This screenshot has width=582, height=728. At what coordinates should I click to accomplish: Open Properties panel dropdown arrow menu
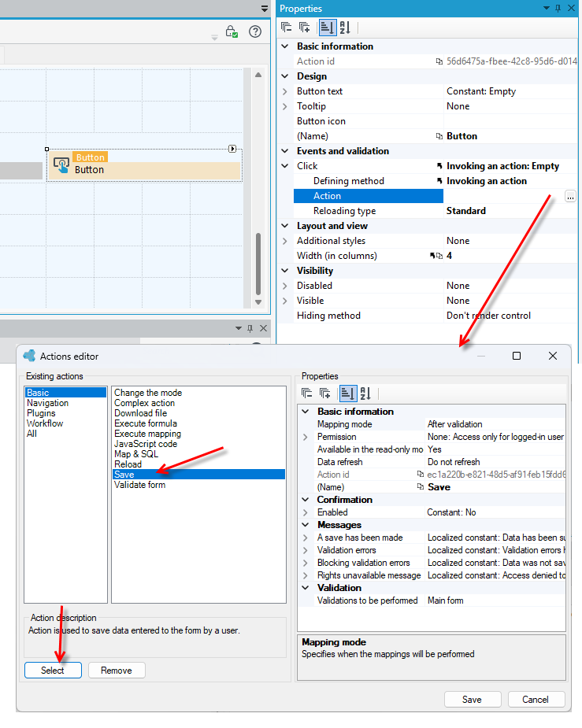tap(547, 9)
